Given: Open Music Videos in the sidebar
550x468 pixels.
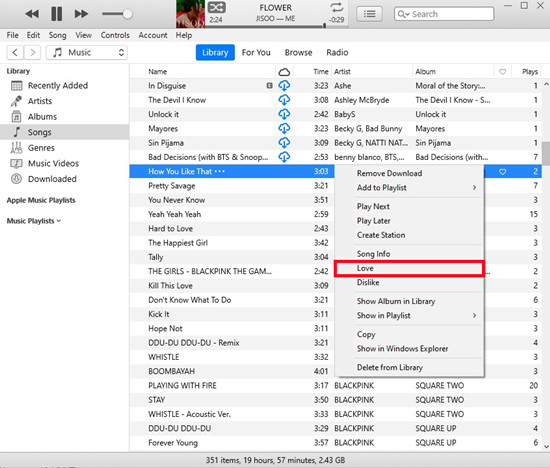Looking at the screenshot, I should [65, 163].
